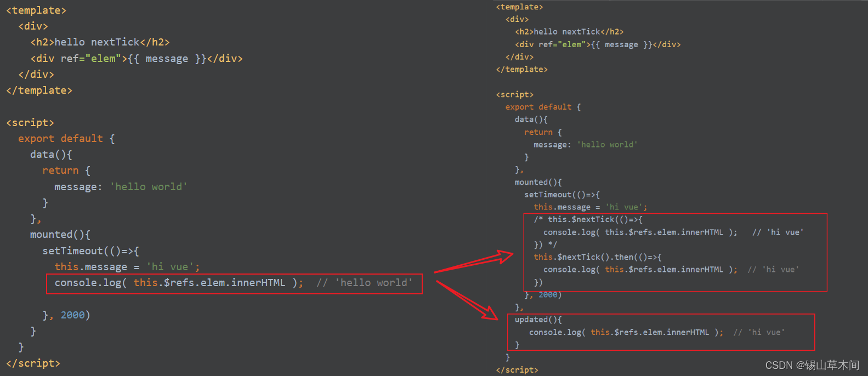868x376 pixels.
Task: Click console.log line inside the updated() hook
Action: click(x=657, y=332)
